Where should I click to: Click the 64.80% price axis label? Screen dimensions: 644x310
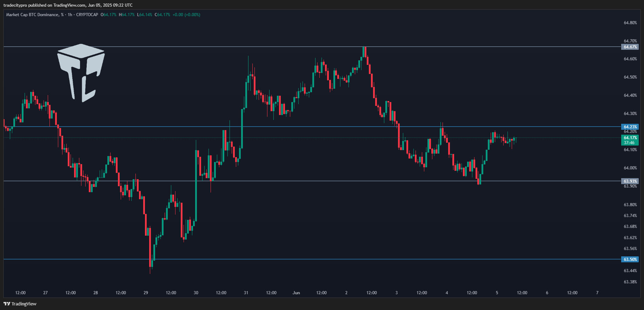(x=630, y=23)
